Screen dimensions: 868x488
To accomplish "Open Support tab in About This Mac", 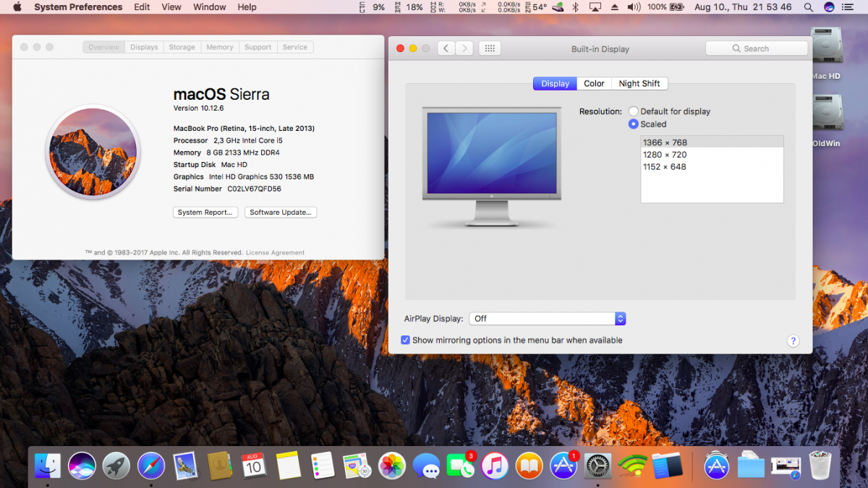I will click(x=258, y=47).
